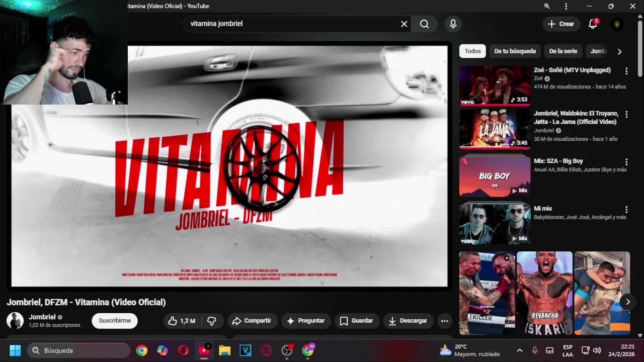Open the Jombriel channel name link
The image size is (644, 362).
coord(42,317)
